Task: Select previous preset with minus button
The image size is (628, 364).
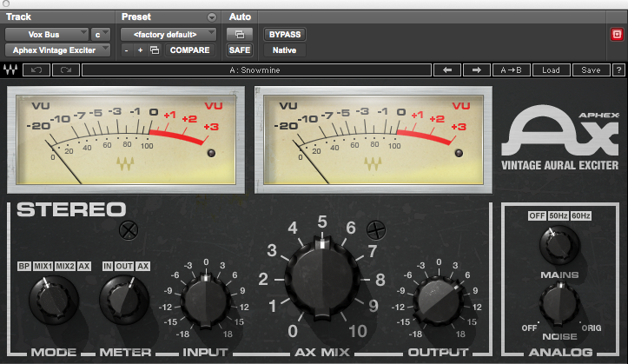Action: [x=127, y=50]
